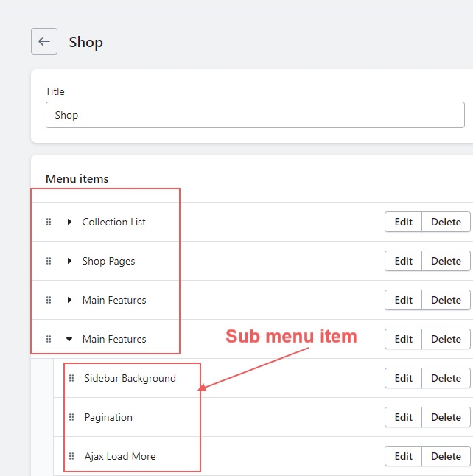Collapse the expanded Main Features item
Viewport: 473px width, 476px height.
click(x=69, y=339)
